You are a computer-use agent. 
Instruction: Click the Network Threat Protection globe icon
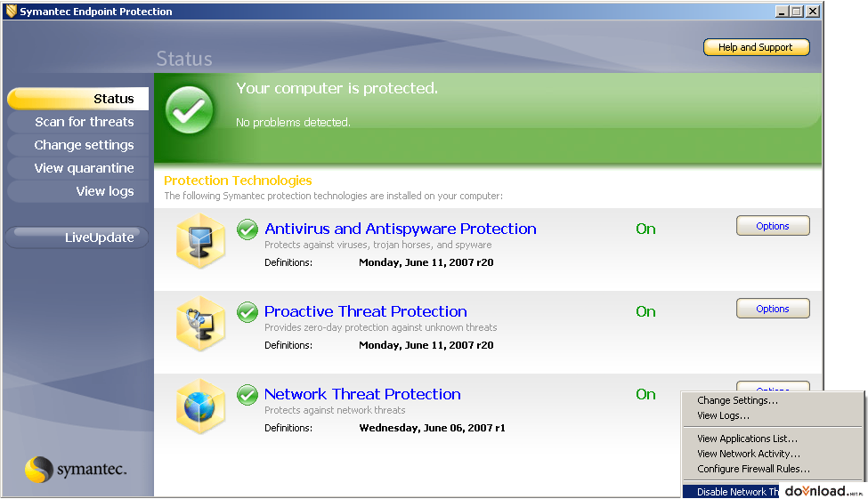[x=200, y=406]
